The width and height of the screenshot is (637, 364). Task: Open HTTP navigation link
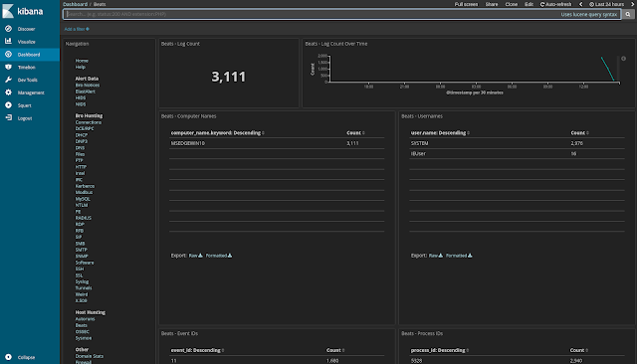[x=81, y=167]
